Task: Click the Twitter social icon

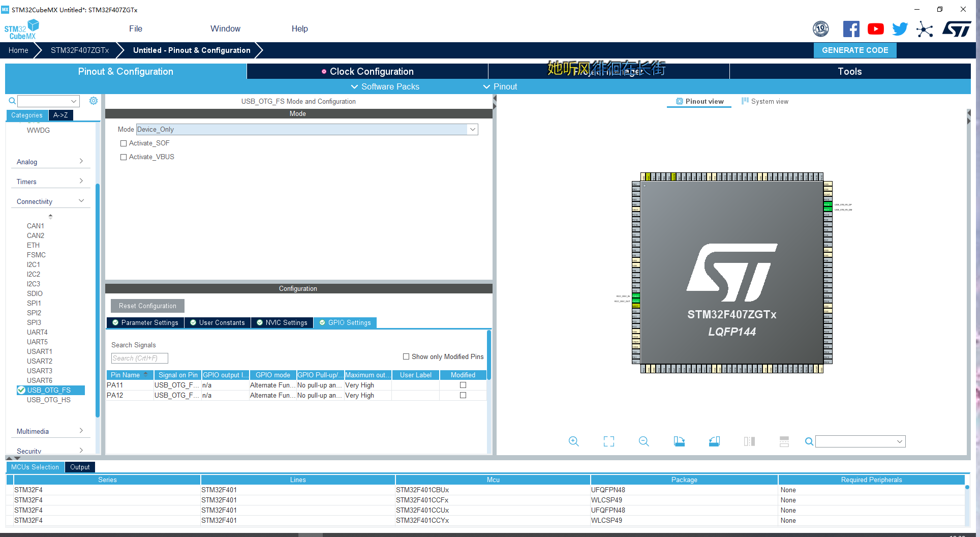Action: coord(900,29)
